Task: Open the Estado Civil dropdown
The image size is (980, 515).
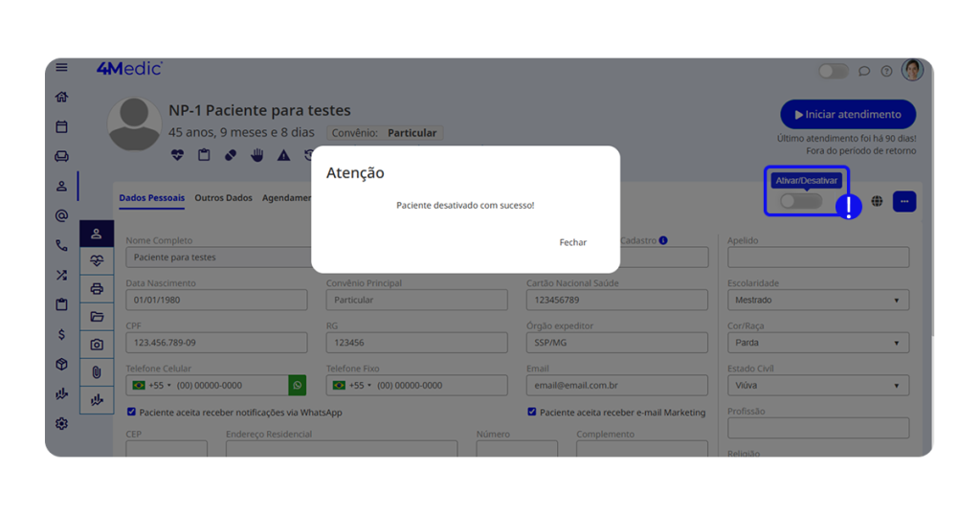Action: (x=817, y=386)
